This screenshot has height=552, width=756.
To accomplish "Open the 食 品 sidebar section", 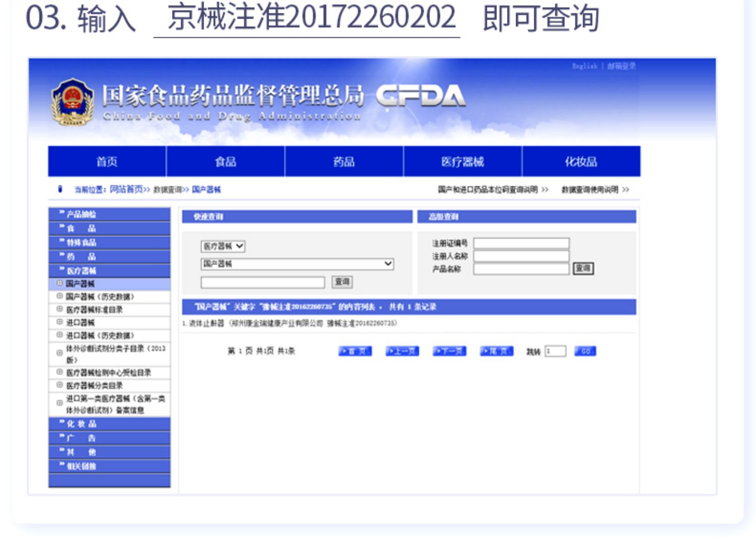I will coord(109,228).
